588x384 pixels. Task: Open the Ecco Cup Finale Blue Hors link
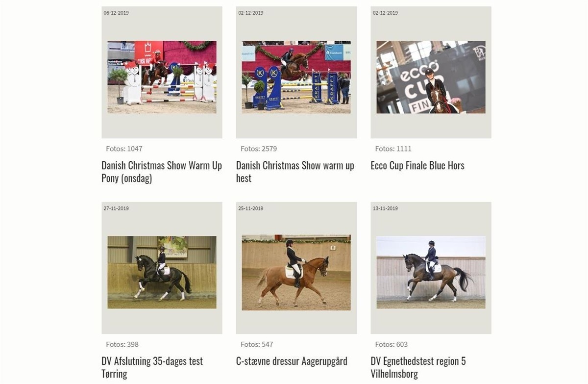pos(417,165)
